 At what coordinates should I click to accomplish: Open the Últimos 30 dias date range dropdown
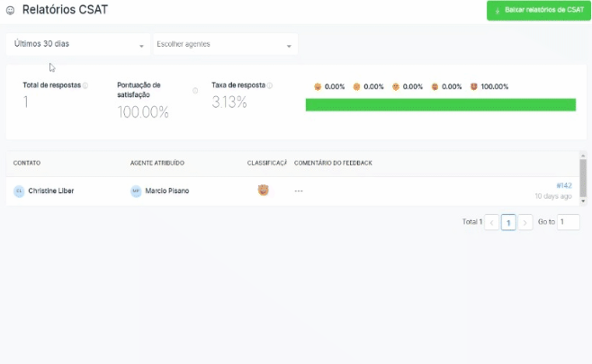(x=78, y=44)
